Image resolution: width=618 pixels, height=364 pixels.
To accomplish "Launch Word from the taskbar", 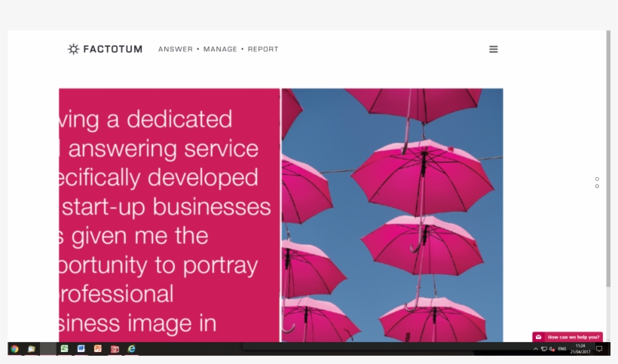I will pos(81,349).
